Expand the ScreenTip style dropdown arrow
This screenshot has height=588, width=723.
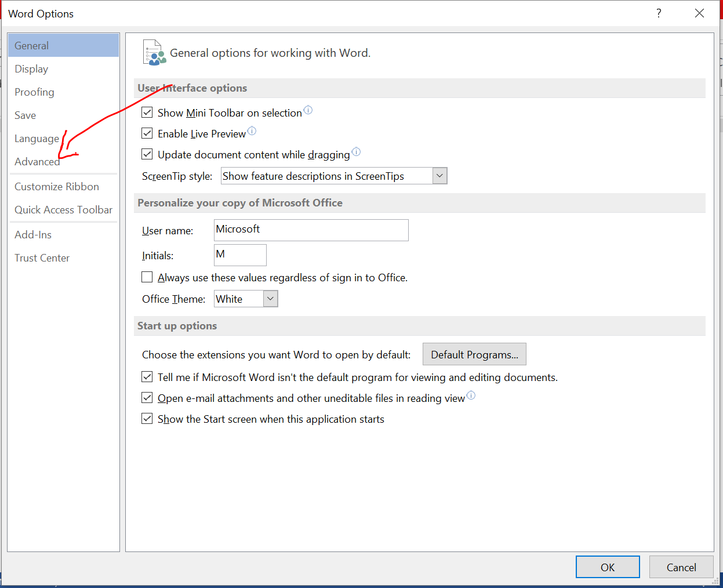(x=440, y=176)
